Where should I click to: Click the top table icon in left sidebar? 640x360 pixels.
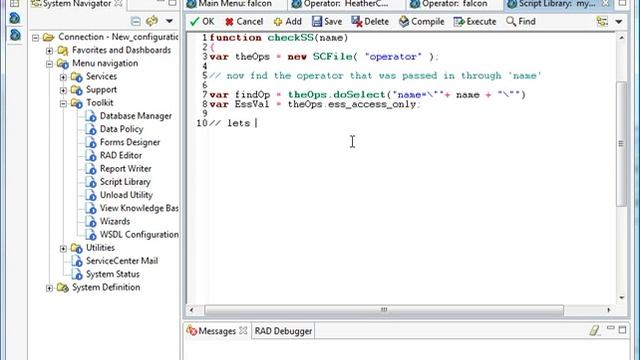[x=15, y=3]
